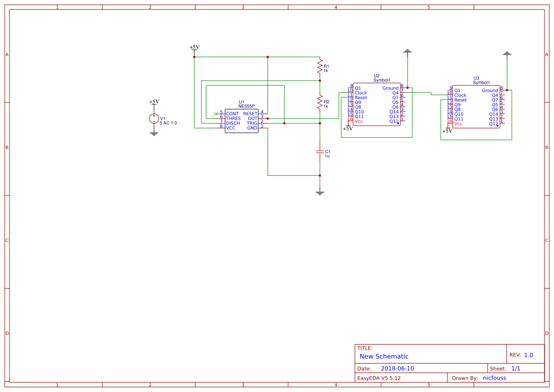Click the ground symbol beneath V1
The width and height of the screenshot is (554, 392).
point(154,133)
